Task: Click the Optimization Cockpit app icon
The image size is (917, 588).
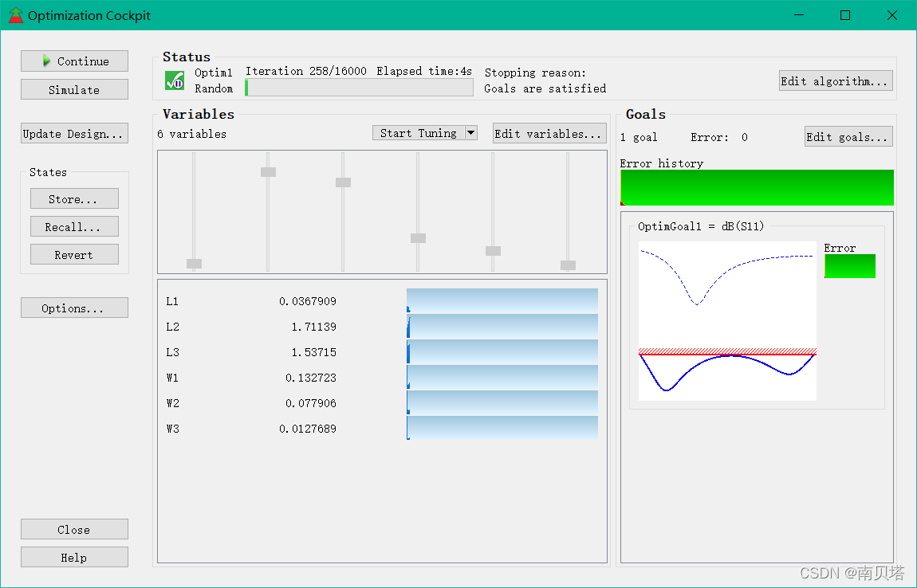Action: pyautogui.click(x=16, y=15)
